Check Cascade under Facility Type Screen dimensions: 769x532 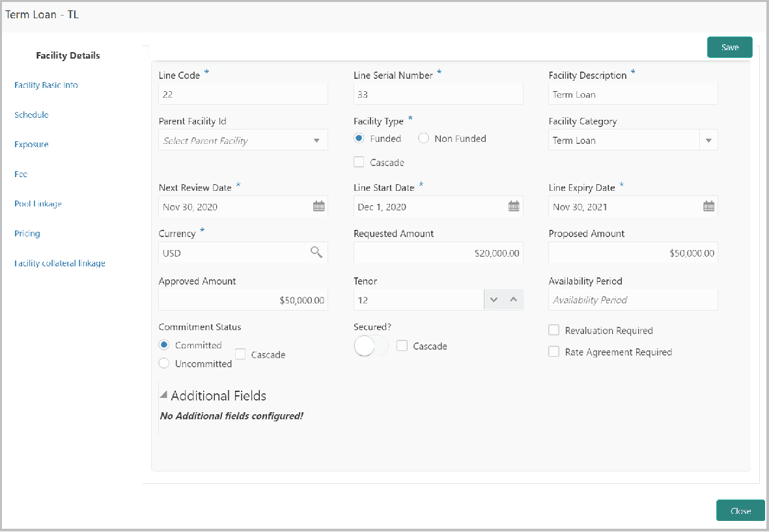(x=359, y=162)
